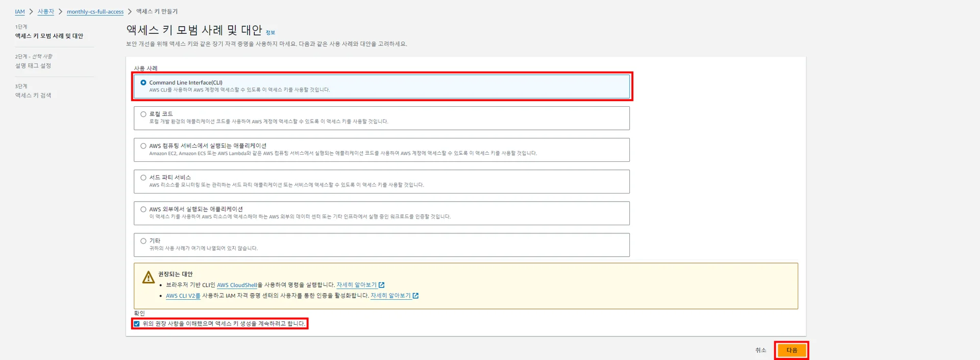This screenshot has height=360, width=980.
Task: Click the orange 다음 button
Action: [791, 350]
